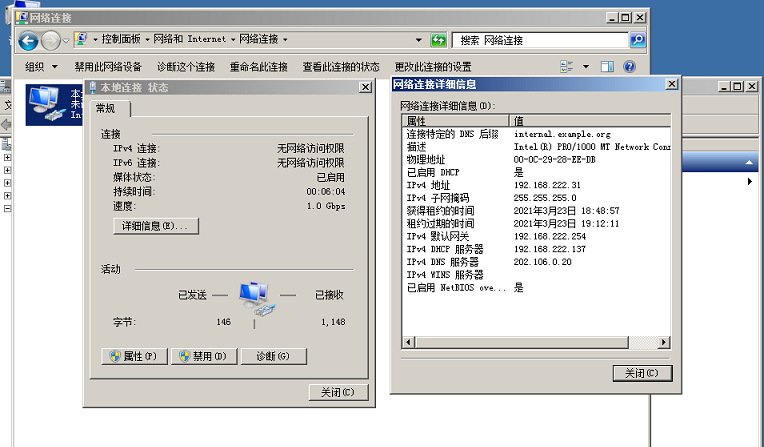The width and height of the screenshot is (764, 447).
Task: Click the 控制面板 breadcrumb
Action: [x=121, y=39]
